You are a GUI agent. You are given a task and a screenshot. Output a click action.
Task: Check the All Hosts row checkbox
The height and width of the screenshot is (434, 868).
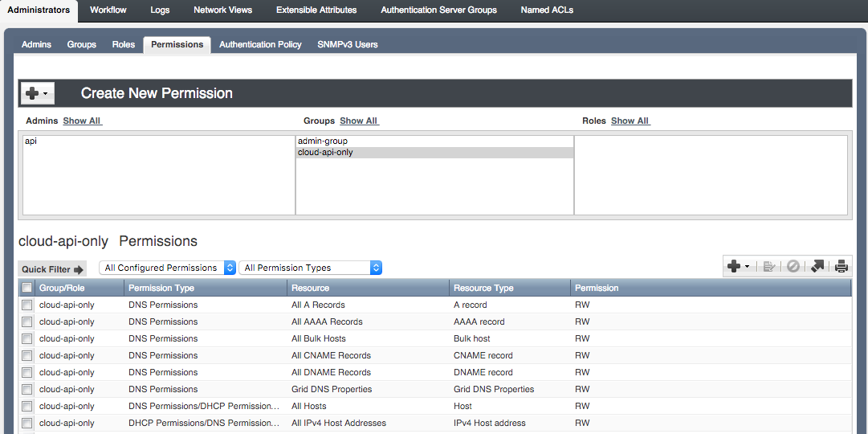(26, 407)
